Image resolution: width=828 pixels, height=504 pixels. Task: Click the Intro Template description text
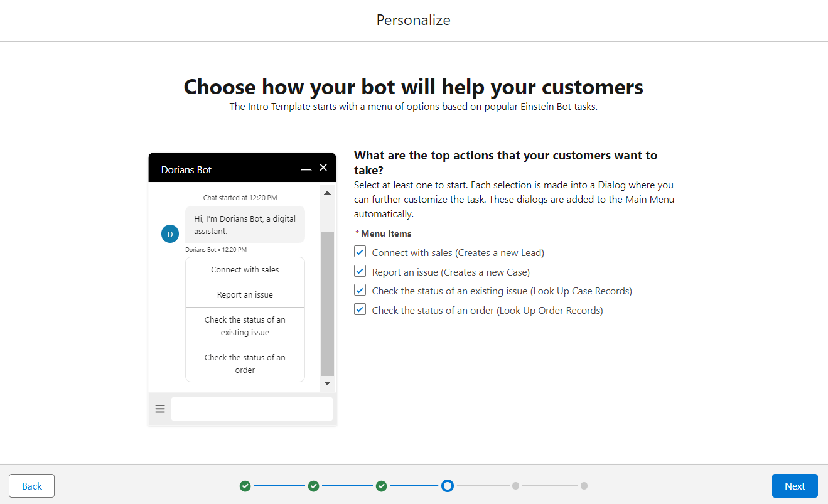point(414,107)
